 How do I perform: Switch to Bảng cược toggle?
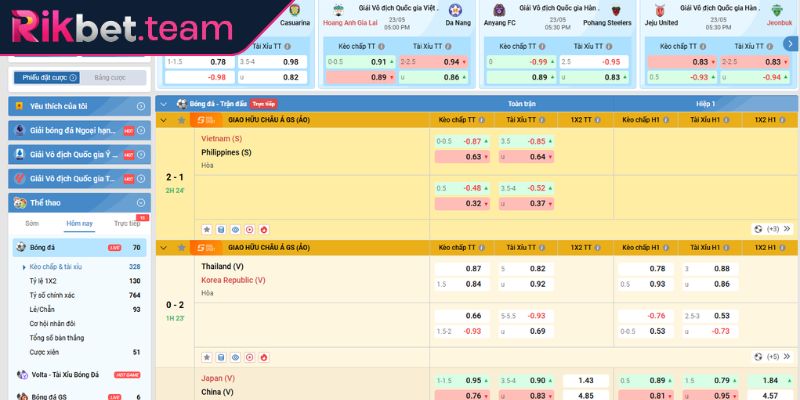coord(110,77)
